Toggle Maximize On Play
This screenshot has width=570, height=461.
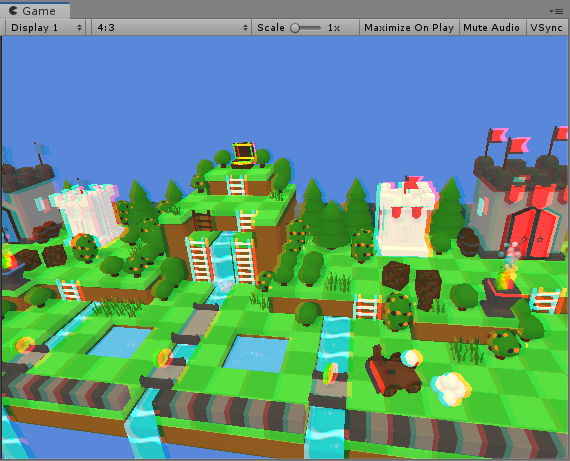pos(409,28)
